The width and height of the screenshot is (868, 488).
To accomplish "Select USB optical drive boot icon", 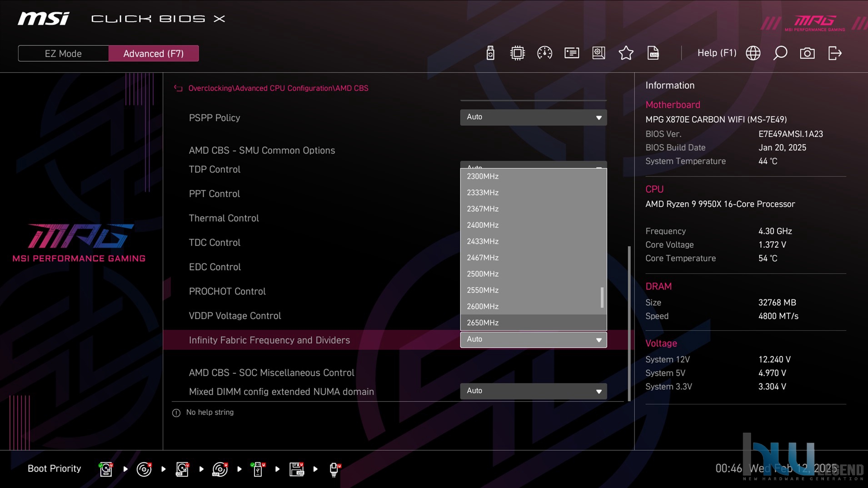I will tap(220, 469).
